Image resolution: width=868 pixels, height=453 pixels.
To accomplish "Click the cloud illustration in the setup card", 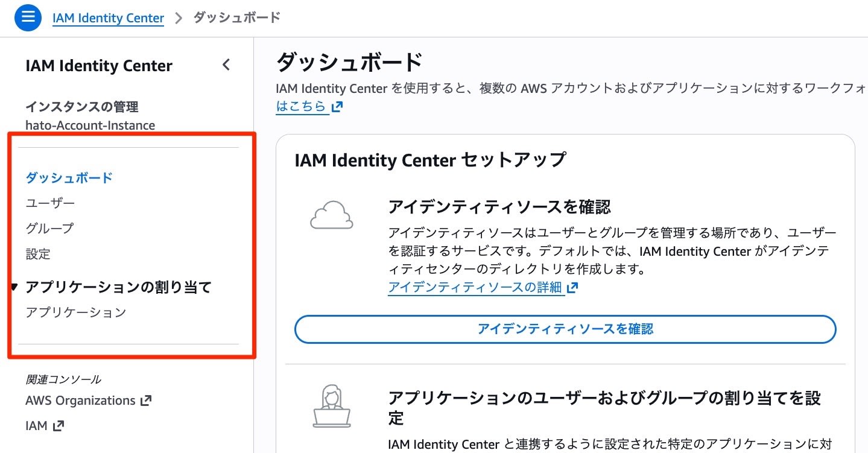I will pos(332,215).
